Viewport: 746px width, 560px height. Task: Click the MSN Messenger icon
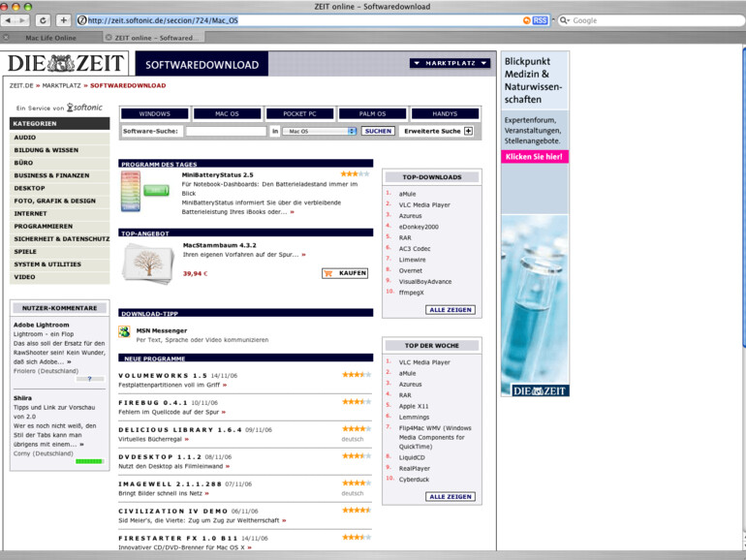pyautogui.click(x=124, y=331)
